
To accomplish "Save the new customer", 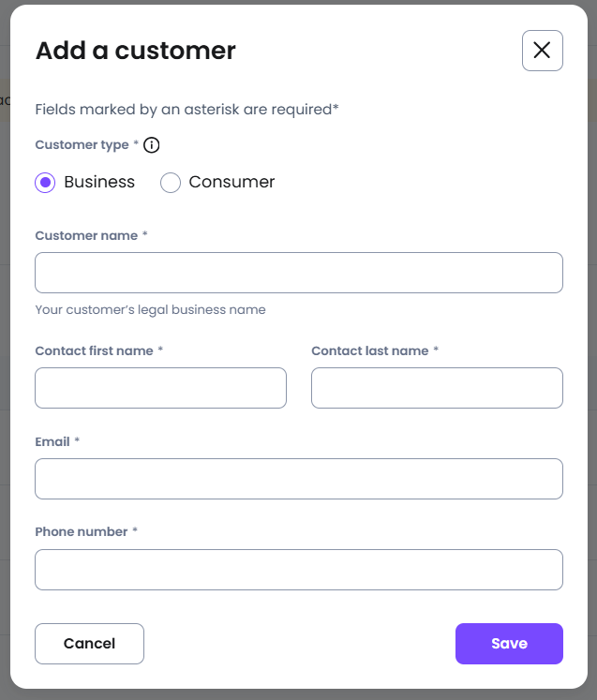I will [509, 644].
